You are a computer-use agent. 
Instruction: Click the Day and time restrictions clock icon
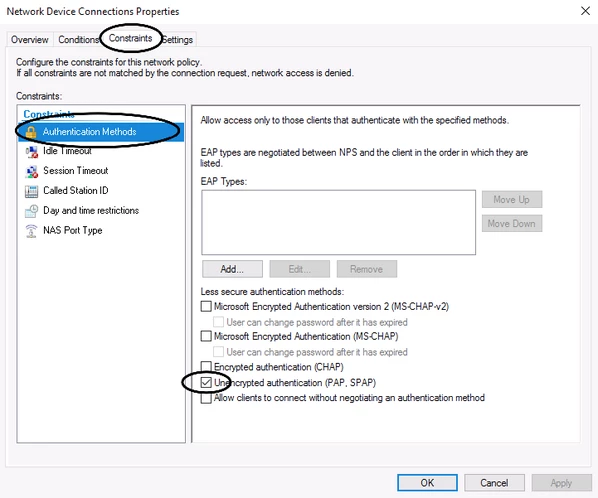(x=31, y=211)
